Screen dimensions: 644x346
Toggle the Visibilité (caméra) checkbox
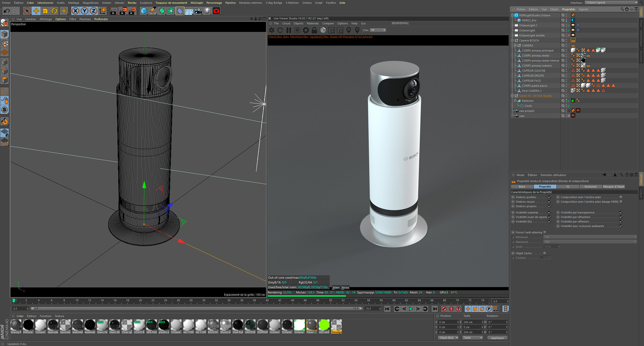549,213
